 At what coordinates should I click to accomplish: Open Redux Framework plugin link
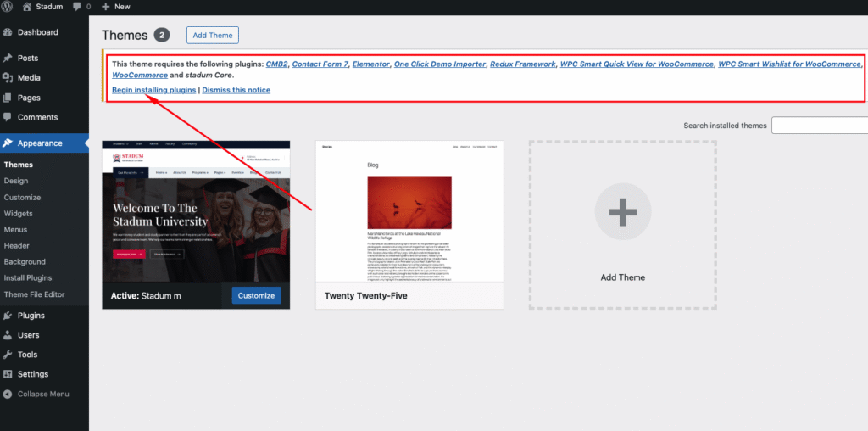pos(523,64)
